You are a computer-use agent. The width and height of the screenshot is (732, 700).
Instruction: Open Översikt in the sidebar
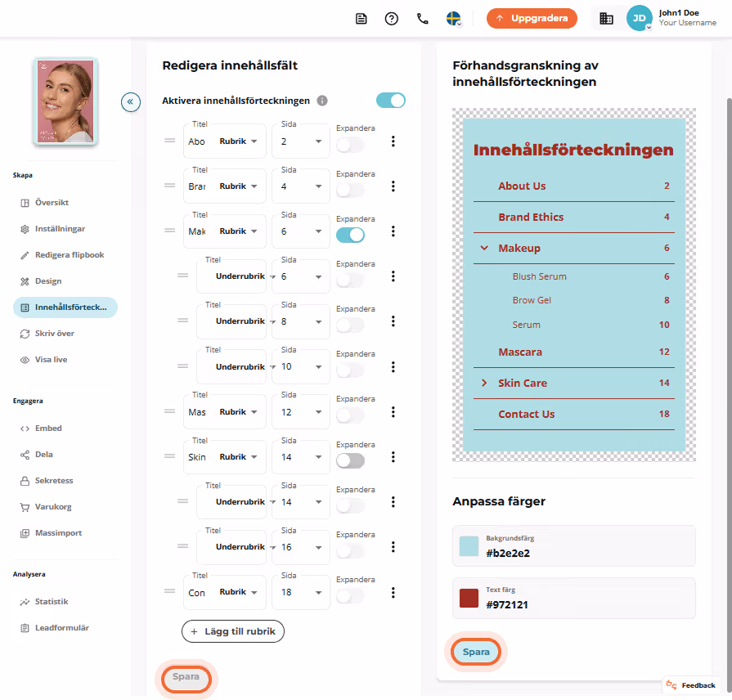click(x=52, y=203)
